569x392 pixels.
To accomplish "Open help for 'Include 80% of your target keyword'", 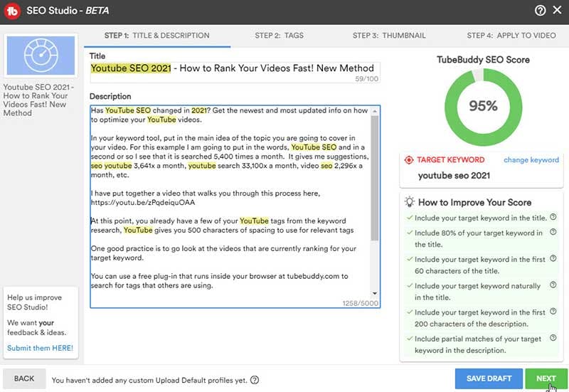I will tap(553, 233).
